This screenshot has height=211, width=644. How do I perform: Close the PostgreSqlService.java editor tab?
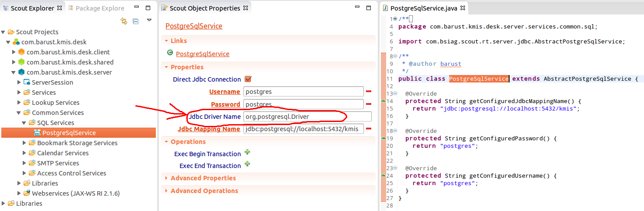point(462,8)
